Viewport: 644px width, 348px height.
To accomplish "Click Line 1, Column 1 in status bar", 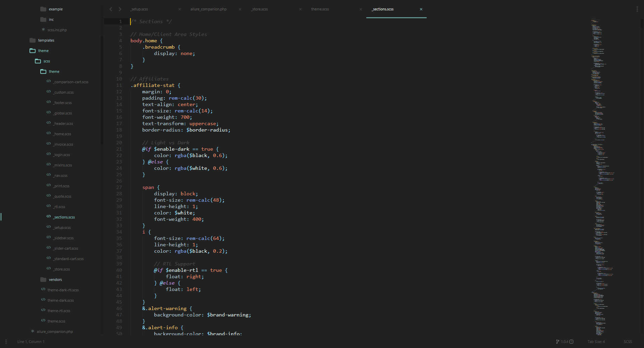I will point(31,342).
